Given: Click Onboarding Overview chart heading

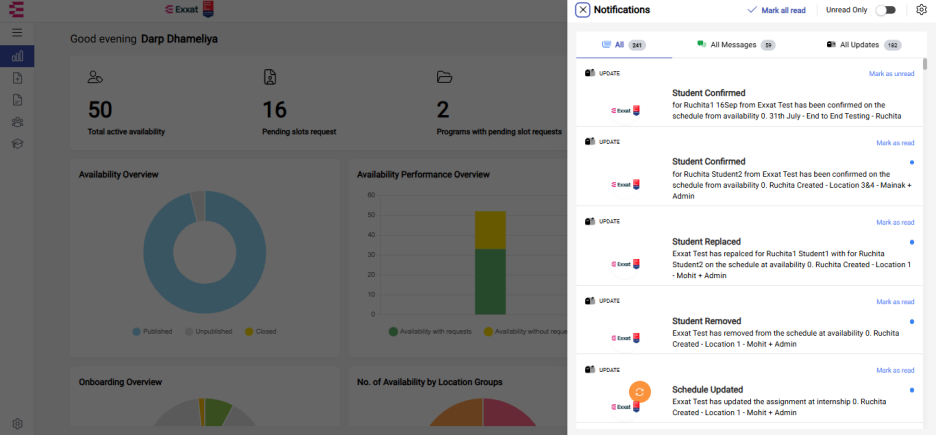Looking at the screenshot, I should pos(120,382).
